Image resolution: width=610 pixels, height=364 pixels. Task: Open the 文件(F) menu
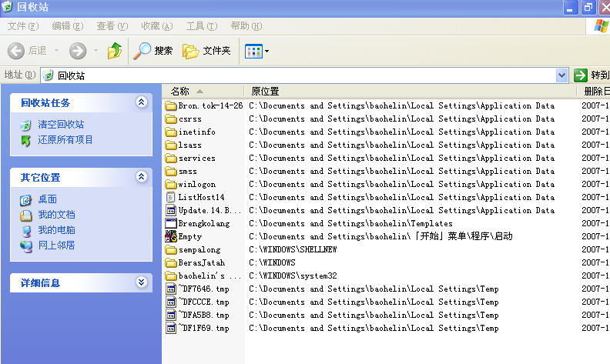tap(23, 26)
